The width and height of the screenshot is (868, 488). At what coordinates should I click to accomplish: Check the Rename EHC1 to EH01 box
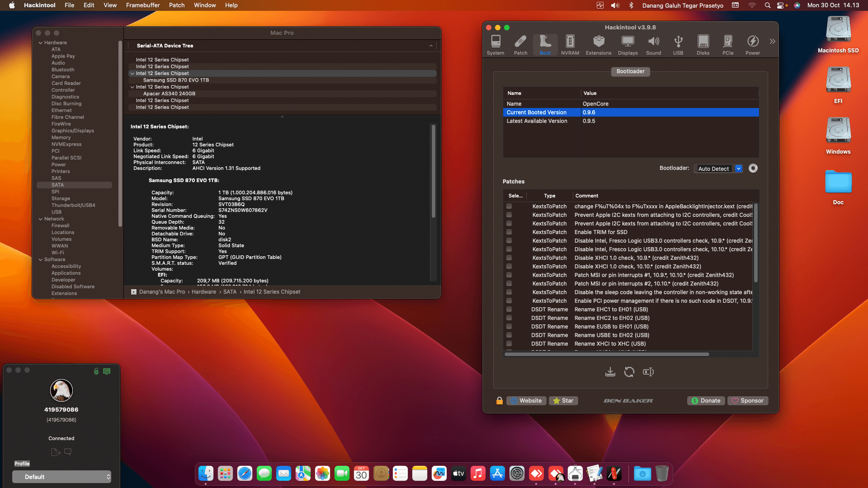coord(509,310)
